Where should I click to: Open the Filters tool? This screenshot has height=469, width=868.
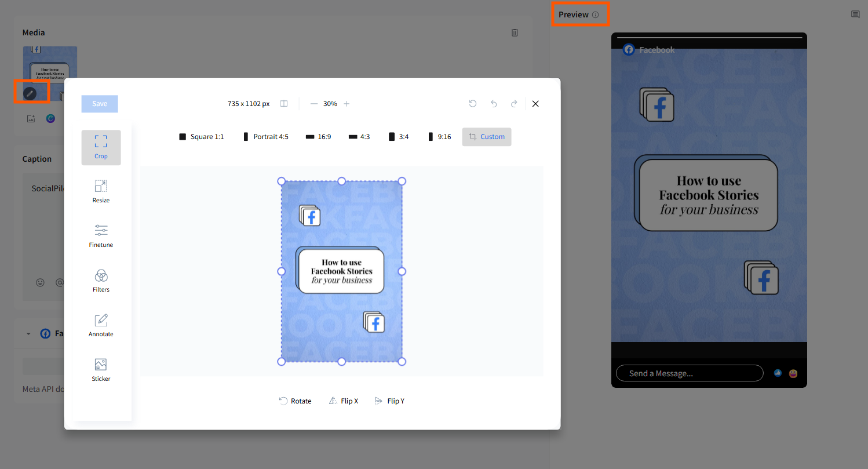click(x=101, y=281)
